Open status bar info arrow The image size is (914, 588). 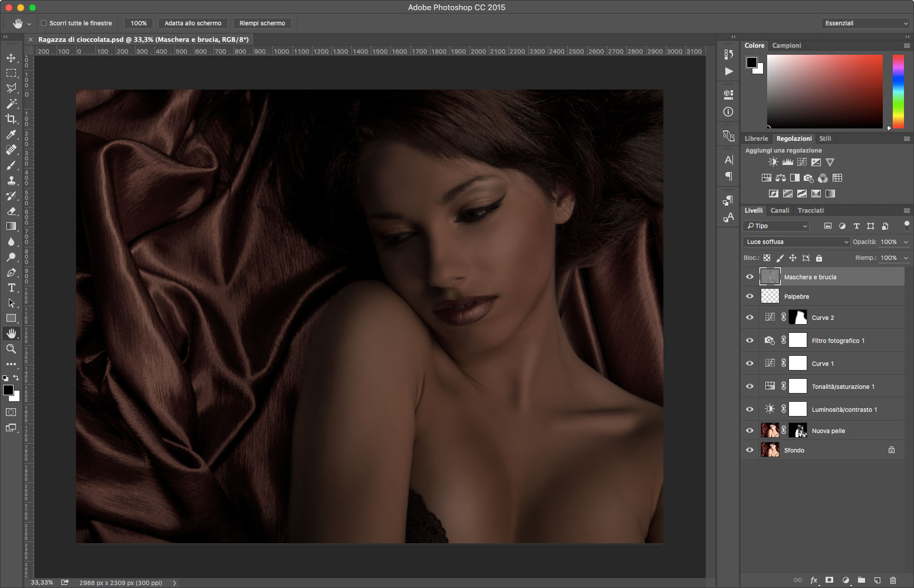point(174,583)
